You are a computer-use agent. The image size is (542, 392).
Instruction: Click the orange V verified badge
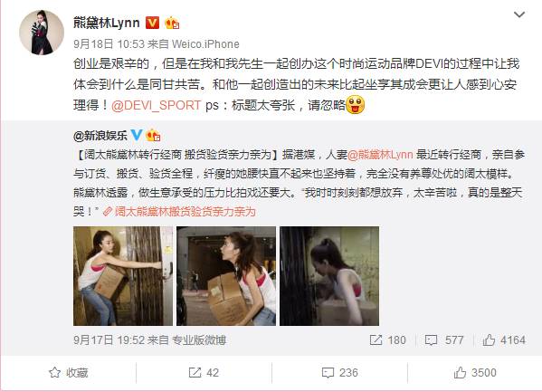pyautogui.click(x=152, y=23)
